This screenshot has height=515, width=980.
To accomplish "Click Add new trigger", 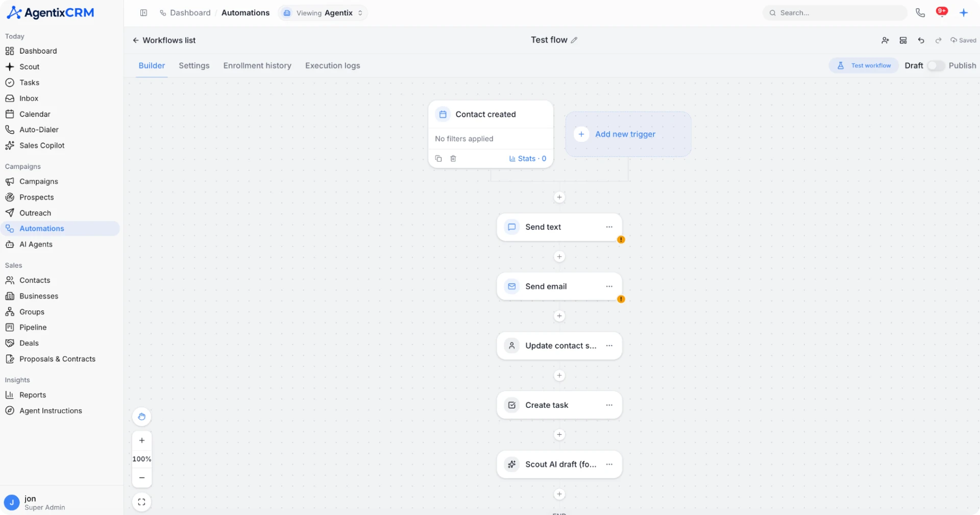I will click(628, 134).
